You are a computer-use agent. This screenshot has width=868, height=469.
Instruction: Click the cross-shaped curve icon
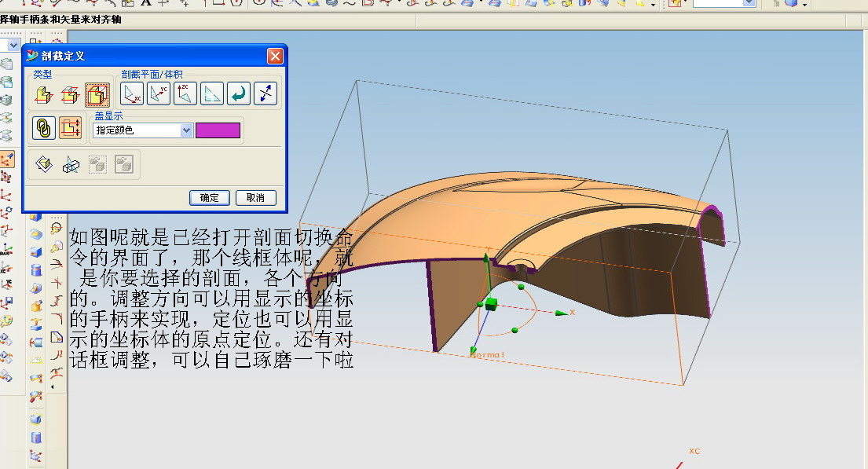(x=57, y=282)
